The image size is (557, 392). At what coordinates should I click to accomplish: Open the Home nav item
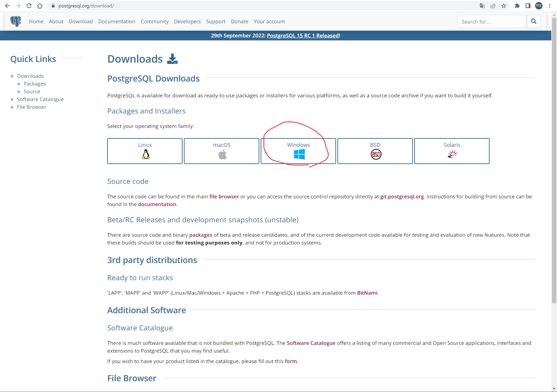pyautogui.click(x=36, y=22)
